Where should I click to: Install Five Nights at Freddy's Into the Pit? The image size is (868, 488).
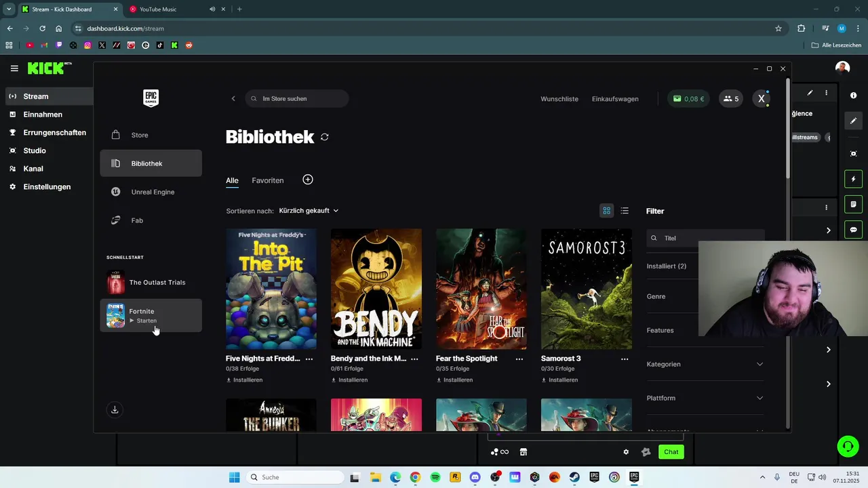[244, 380]
